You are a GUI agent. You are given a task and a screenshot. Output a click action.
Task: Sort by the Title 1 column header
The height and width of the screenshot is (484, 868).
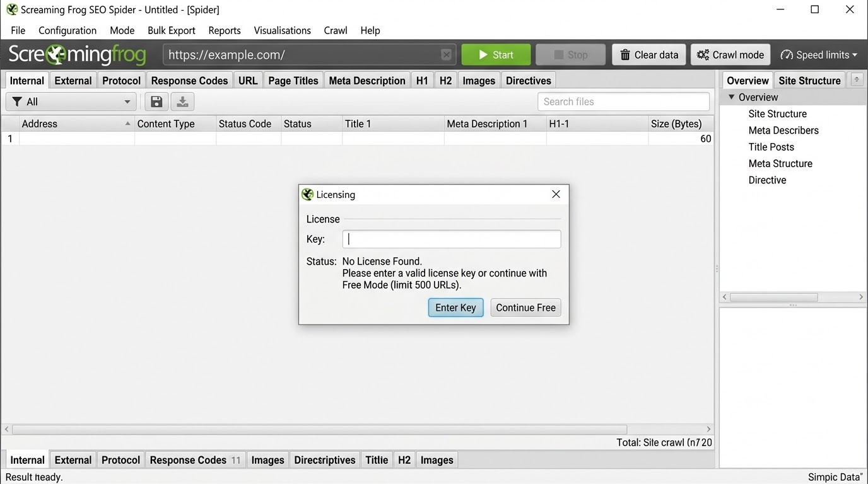tap(393, 124)
